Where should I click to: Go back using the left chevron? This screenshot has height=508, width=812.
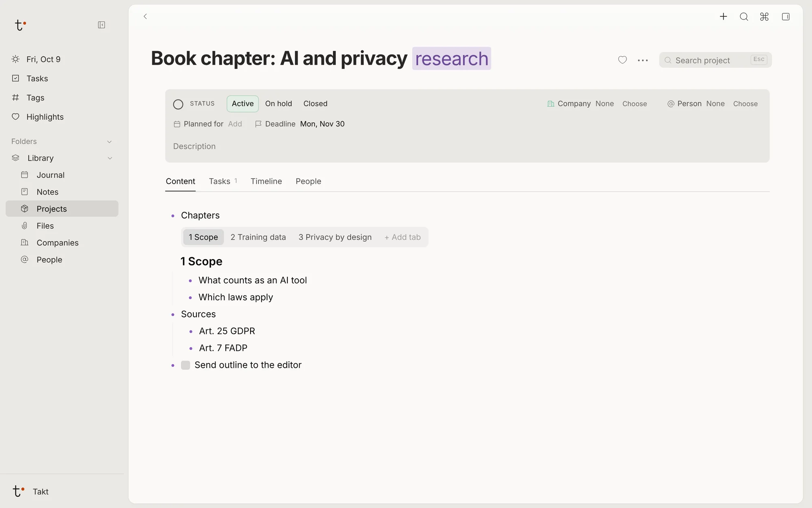coord(145,16)
